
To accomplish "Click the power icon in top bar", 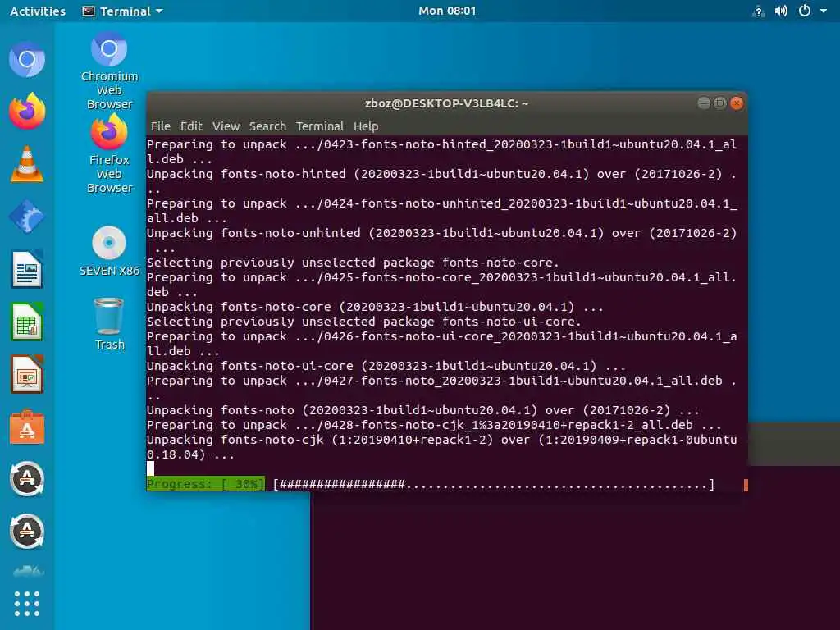I will (805, 11).
